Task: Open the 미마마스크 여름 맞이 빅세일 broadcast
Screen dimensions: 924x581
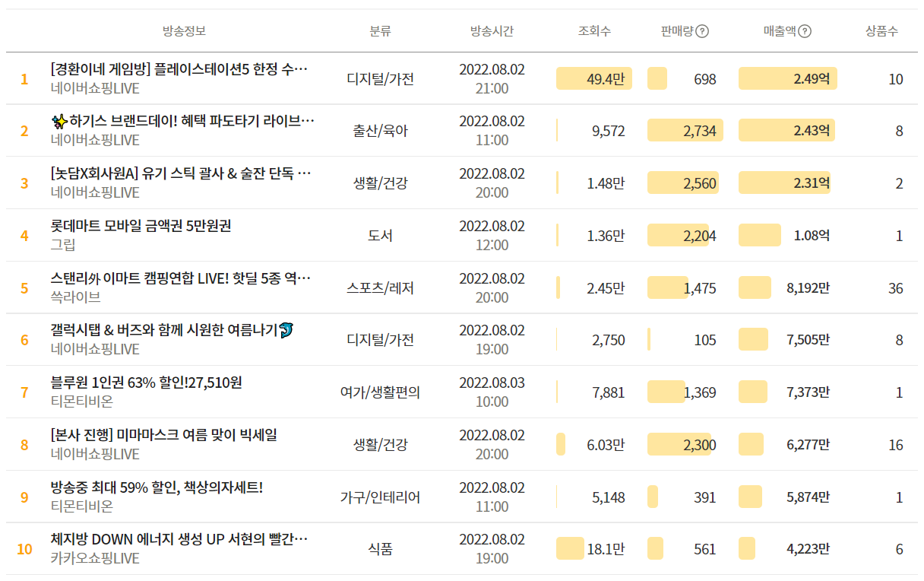Action: (163, 435)
